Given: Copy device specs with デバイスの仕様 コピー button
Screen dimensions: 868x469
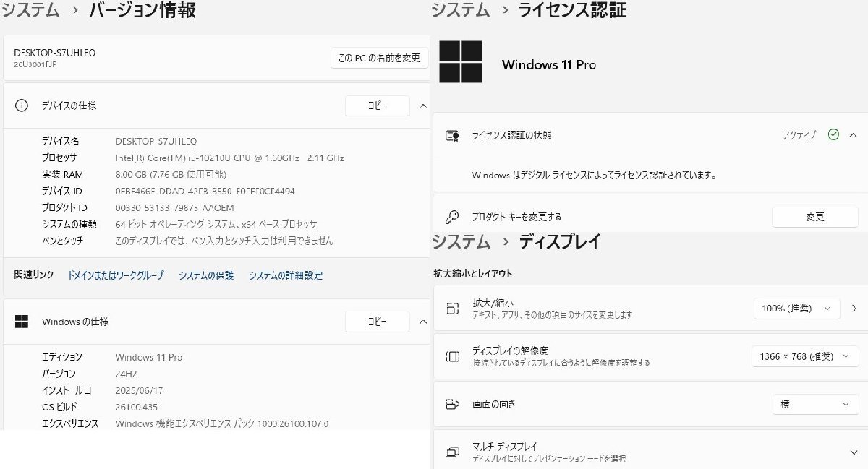Looking at the screenshot, I should tap(378, 106).
